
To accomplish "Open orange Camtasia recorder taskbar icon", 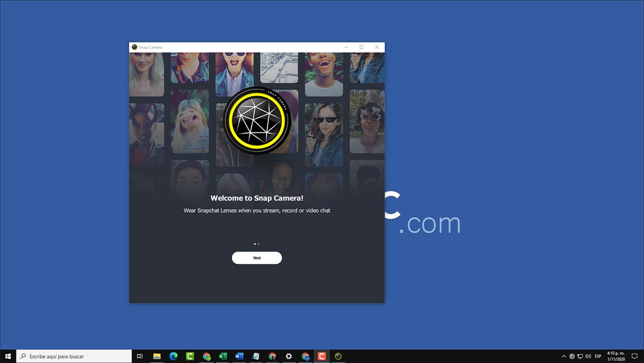I will coord(322,356).
